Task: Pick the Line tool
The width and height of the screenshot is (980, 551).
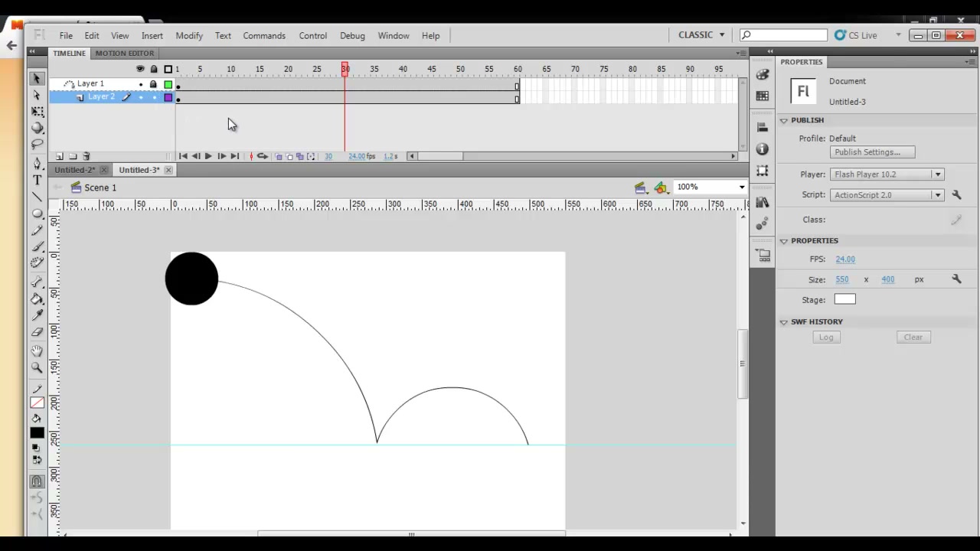Action: click(x=37, y=197)
